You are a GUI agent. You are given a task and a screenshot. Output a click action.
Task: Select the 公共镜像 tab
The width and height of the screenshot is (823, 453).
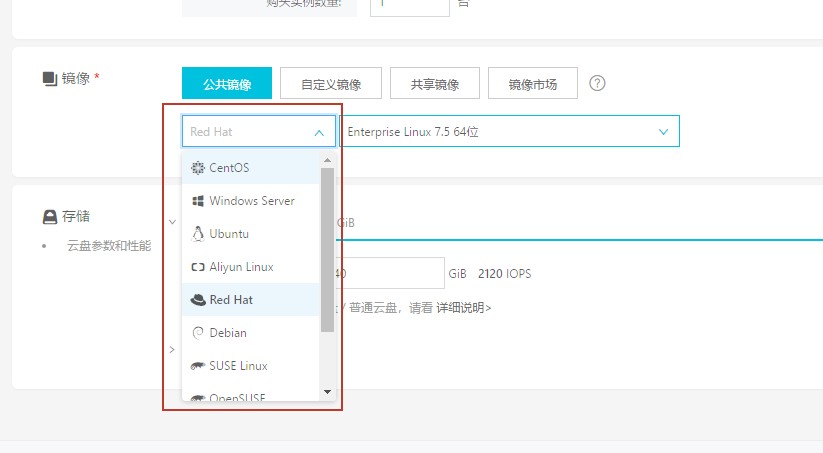point(226,85)
